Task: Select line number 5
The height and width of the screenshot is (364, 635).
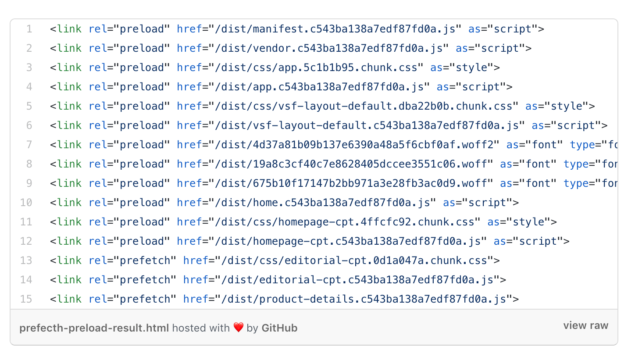Action: point(29,107)
